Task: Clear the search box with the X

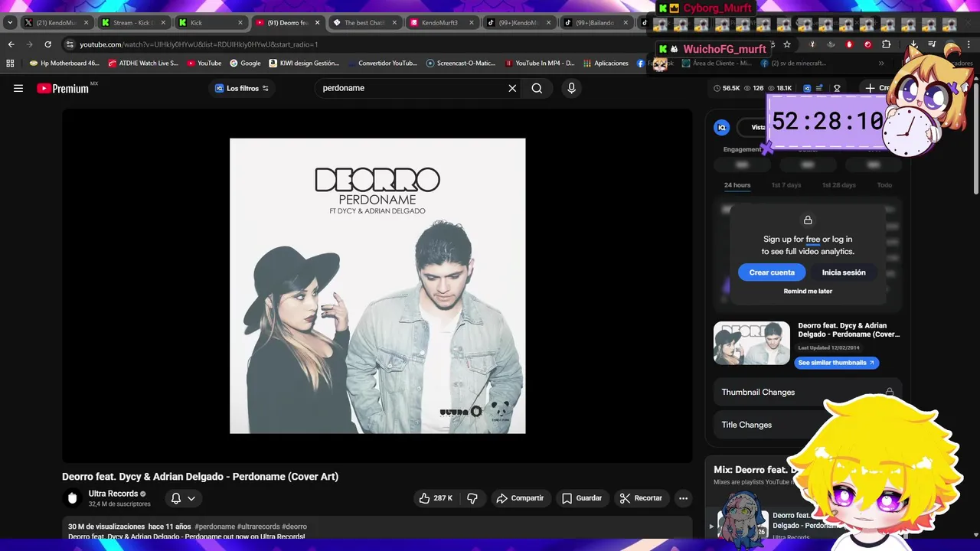Action: click(512, 88)
